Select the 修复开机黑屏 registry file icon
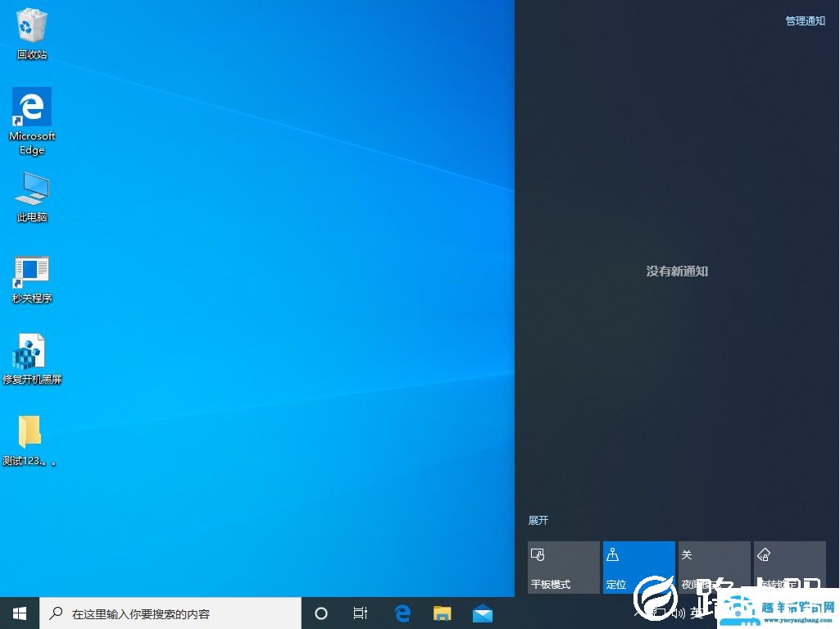The height and width of the screenshot is (629, 840). 32,359
